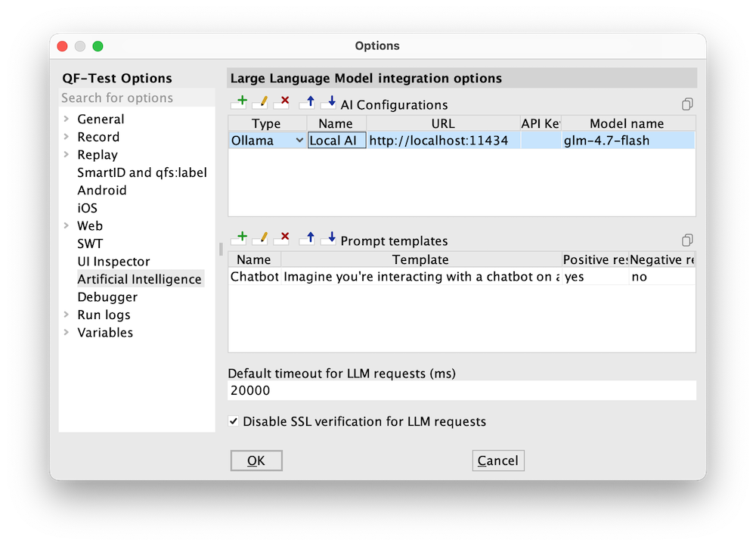
Task: Expand the Run logs section
Action: tap(67, 315)
